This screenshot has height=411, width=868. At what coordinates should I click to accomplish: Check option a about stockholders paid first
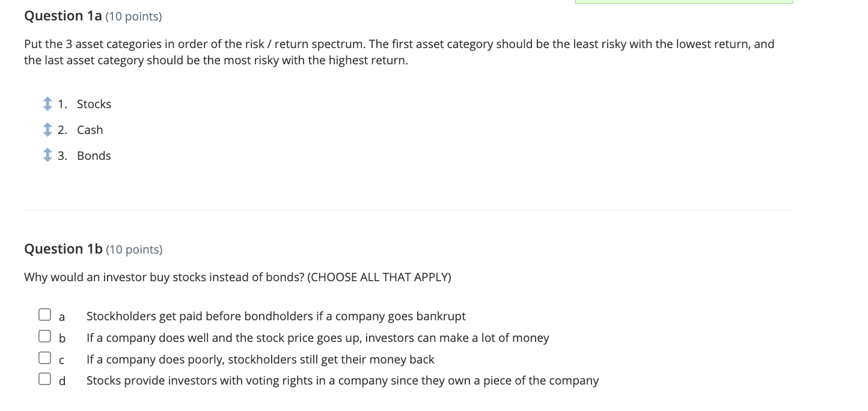pyautogui.click(x=44, y=314)
